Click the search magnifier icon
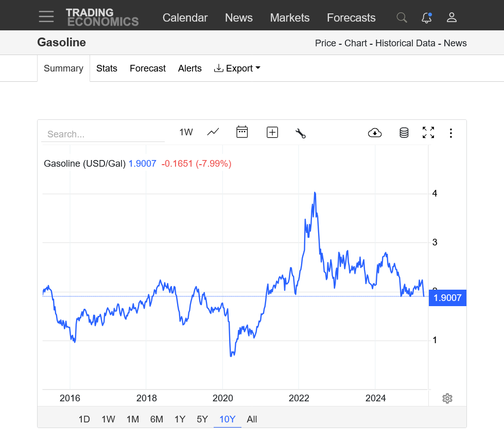This screenshot has width=504, height=443. click(402, 17)
